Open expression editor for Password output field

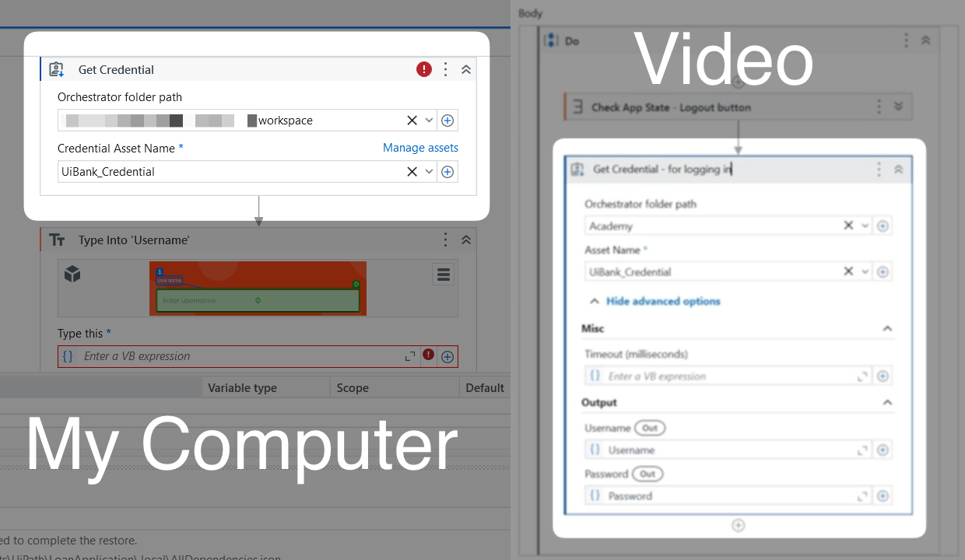tap(862, 496)
